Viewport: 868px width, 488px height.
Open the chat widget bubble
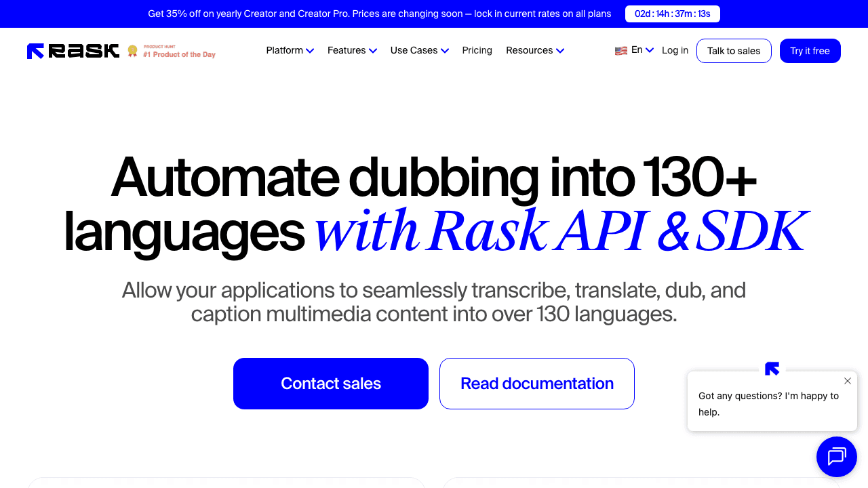[836, 456]
